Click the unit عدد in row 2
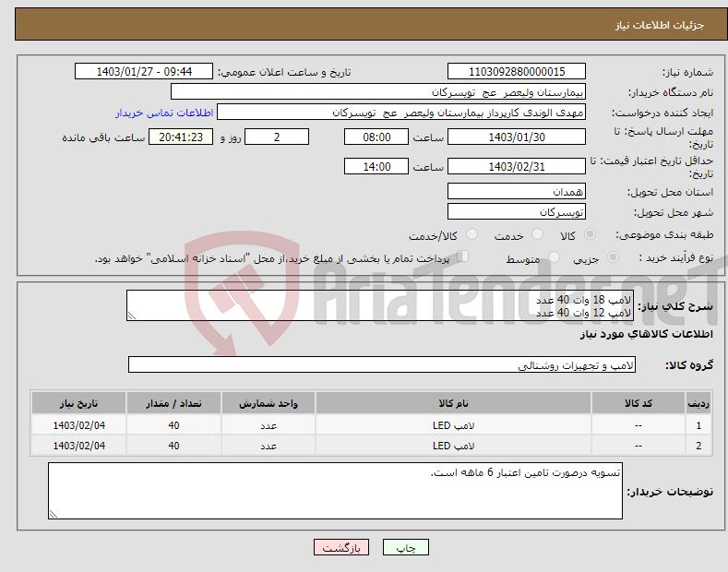This screenshot has width=728, height=572. point(269,447)
